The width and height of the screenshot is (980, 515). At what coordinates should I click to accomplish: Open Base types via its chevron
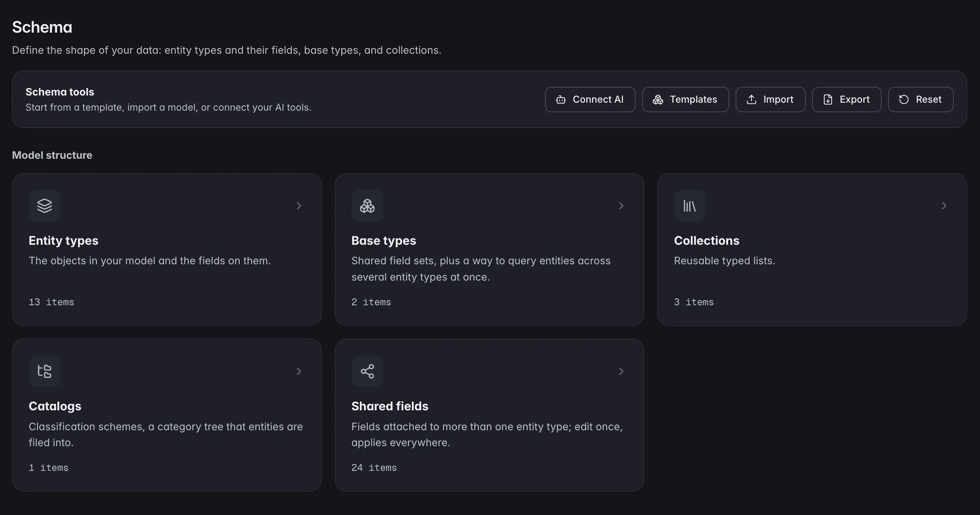click(x=621, y=206)
